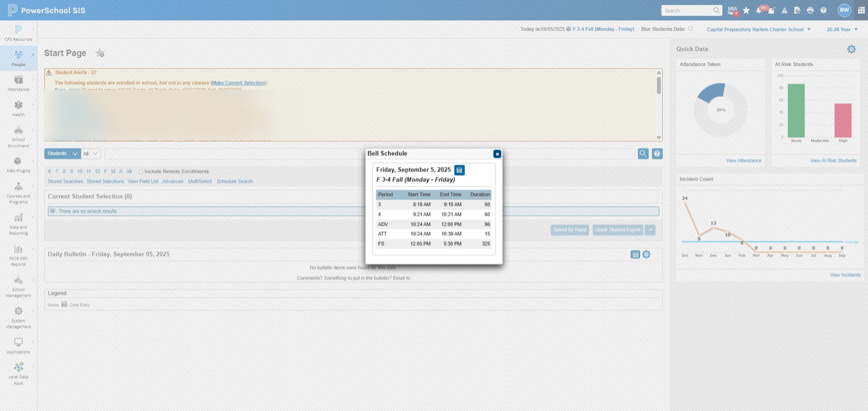The height and width of the screenshot is (411, 868).
Task: Click the help icon beside student search
Action: coord(657,154)
